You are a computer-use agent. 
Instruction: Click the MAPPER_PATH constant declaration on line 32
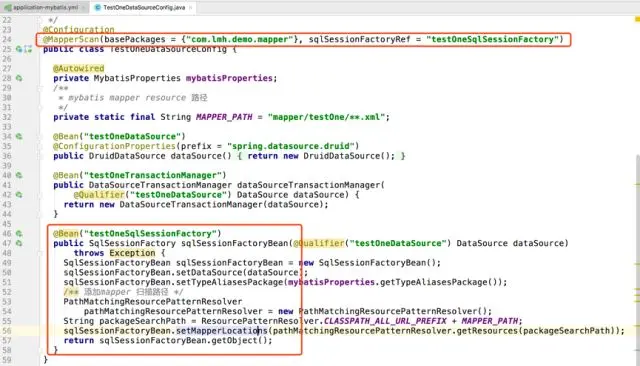224,117
